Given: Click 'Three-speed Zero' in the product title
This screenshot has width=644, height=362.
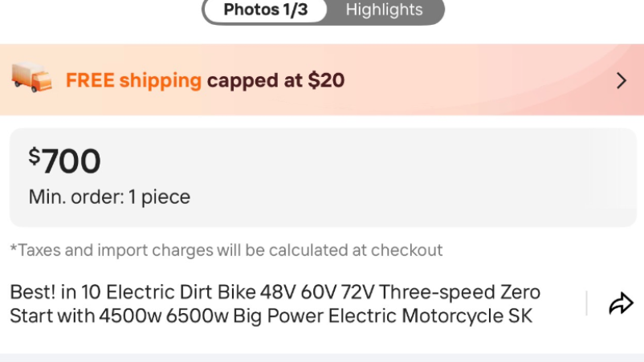Looking at the screenshot, I should tap(459, 292).
